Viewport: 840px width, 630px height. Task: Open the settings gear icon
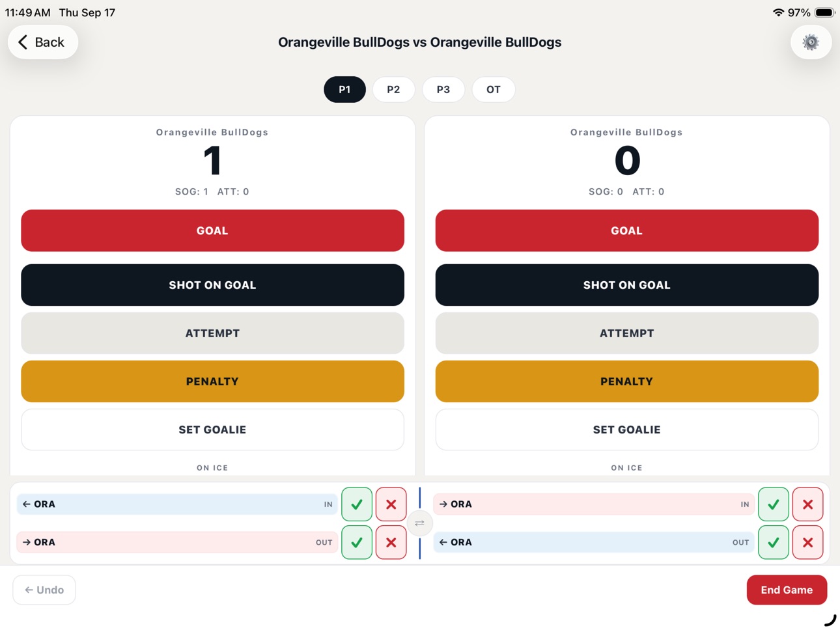[x=811, y=42]
